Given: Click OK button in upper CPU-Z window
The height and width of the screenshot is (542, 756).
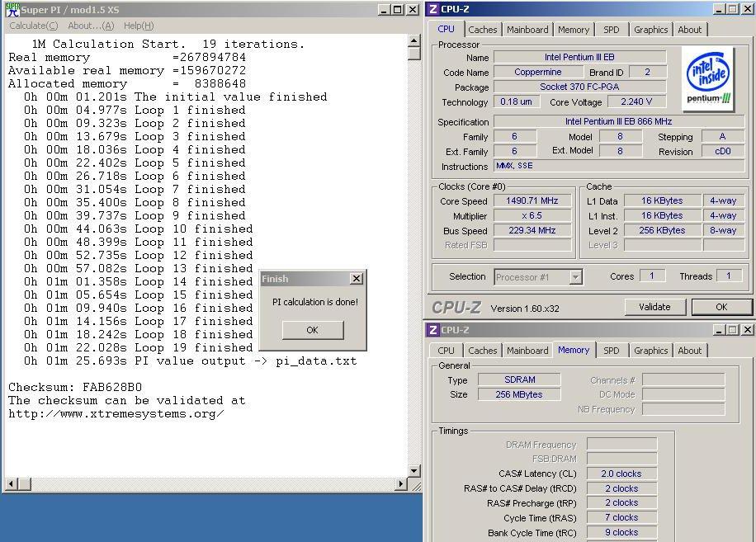Looking at the screenshot, I should (x=721, y=307).
